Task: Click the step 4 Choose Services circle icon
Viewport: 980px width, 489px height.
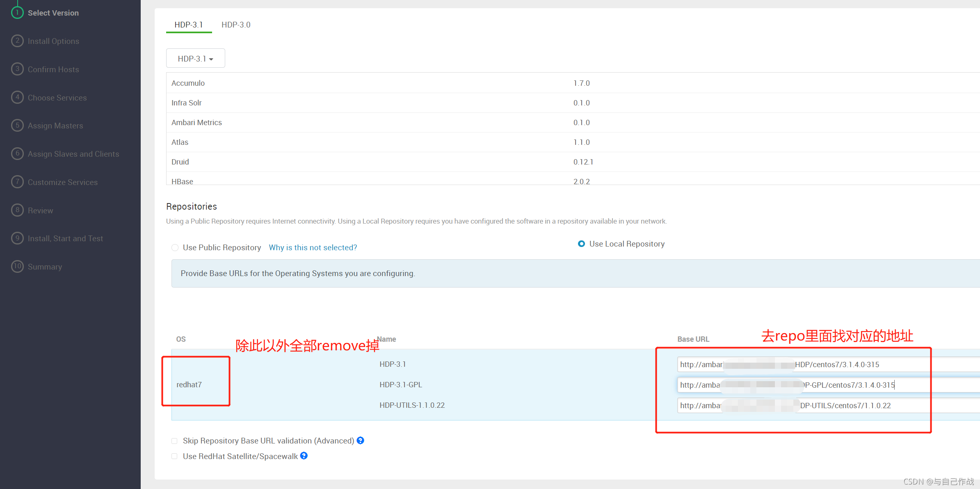Action: coord(17,98)
